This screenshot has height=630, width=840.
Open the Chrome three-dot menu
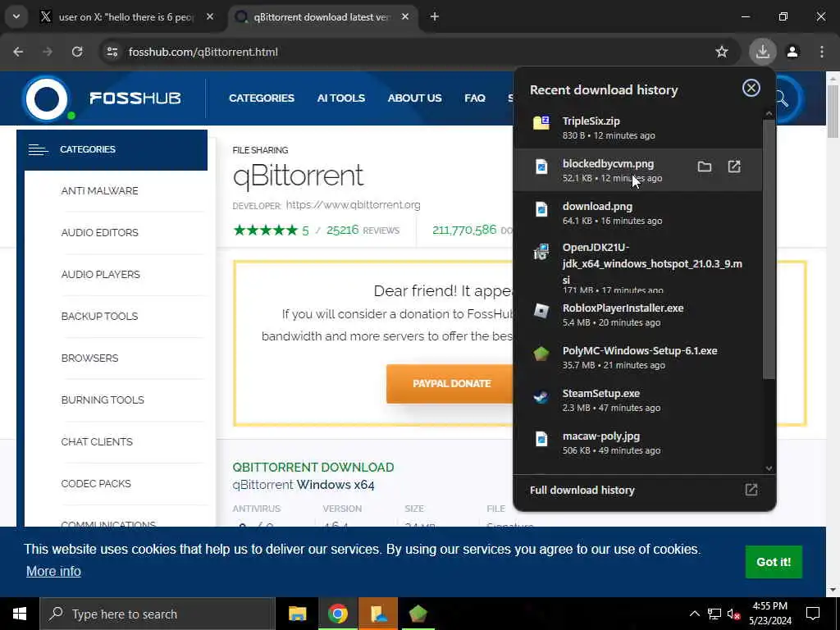822,52
